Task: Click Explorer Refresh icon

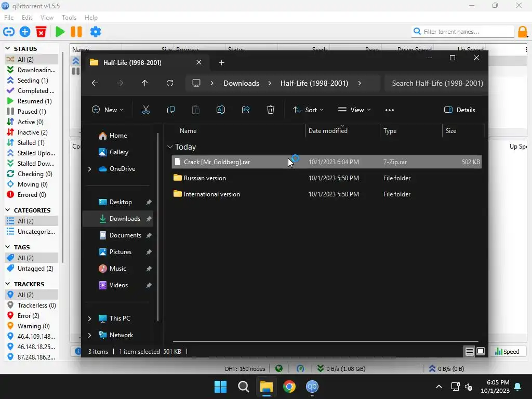Action: click(x=170, y=83)
